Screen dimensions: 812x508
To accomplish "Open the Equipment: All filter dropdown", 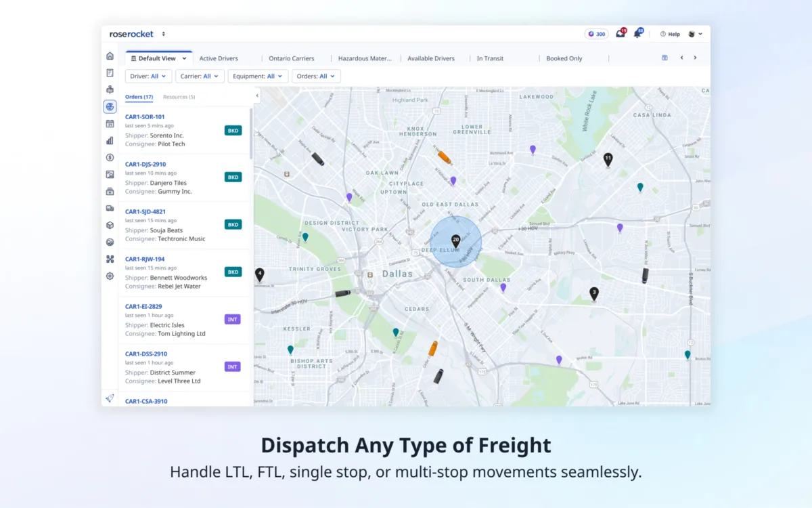I will [258, 77].
